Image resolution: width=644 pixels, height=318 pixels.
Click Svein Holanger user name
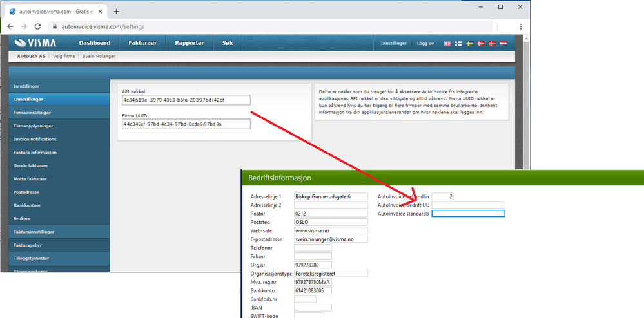[99, 56]
